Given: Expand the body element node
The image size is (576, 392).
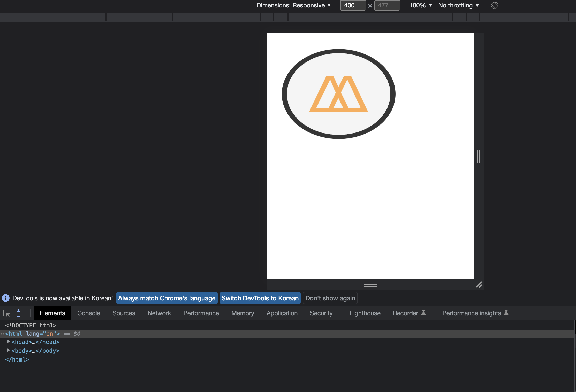Looking at the screenshot, I should click(9, 350).
